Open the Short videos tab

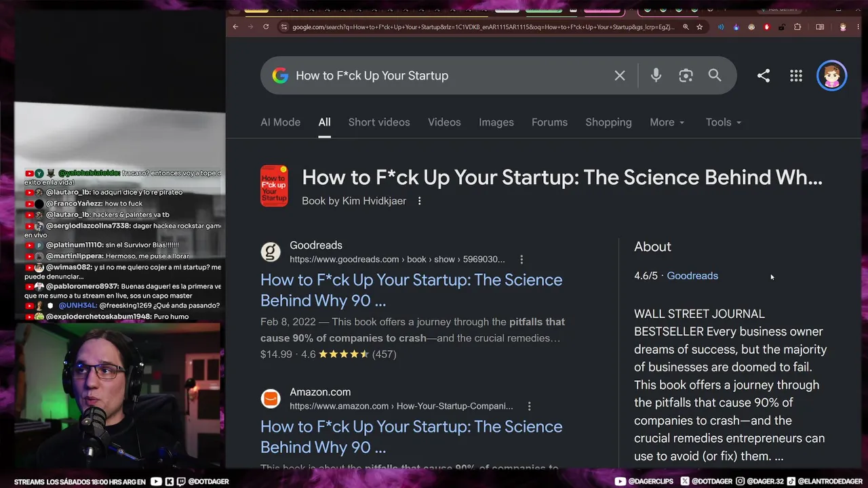[379, 122]
